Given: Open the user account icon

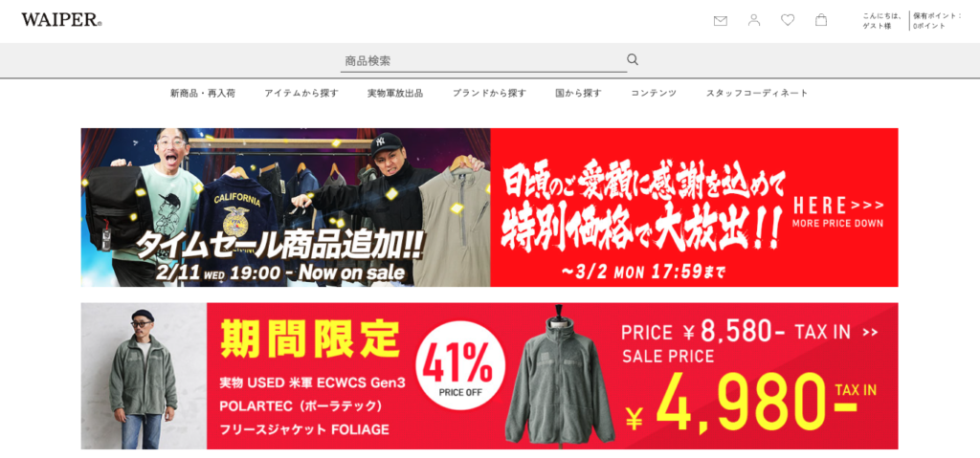Looking at the screenshot, I should (x=754, y=20).
